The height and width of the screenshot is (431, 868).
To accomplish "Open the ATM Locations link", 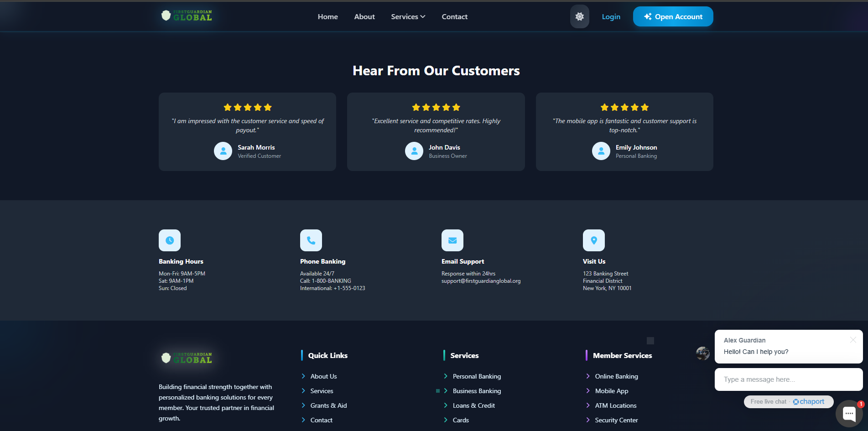I will coord(615,405).
